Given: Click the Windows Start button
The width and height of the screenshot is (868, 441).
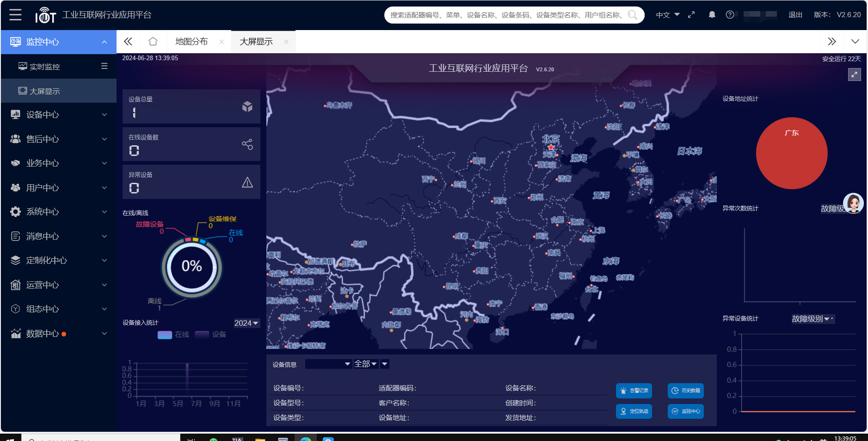Looking at the screenshot, I should point(10,438).
